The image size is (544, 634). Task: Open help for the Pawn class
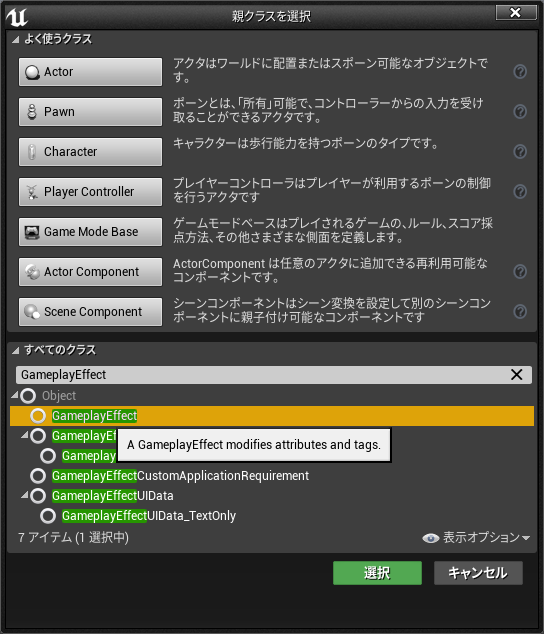pyautogui.click(x=520, y=111)
